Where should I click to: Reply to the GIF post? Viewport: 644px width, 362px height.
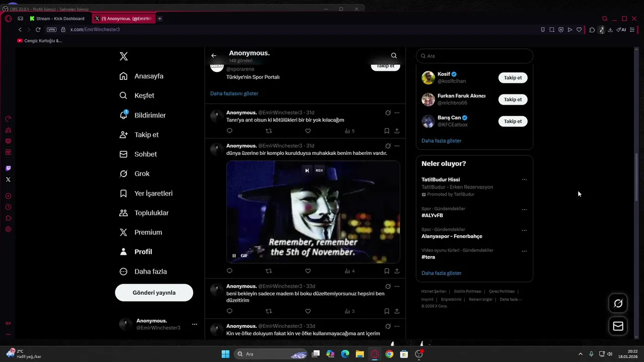(x=229, y=271)
